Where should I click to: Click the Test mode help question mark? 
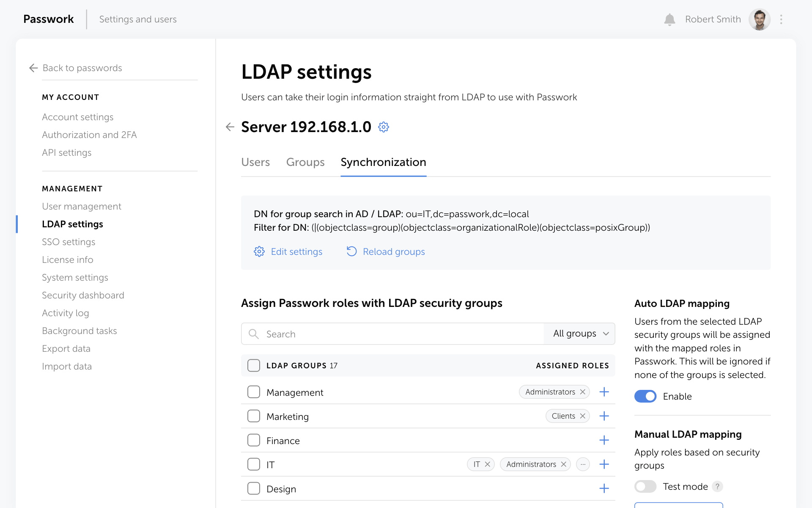click(x=717, y=486)
